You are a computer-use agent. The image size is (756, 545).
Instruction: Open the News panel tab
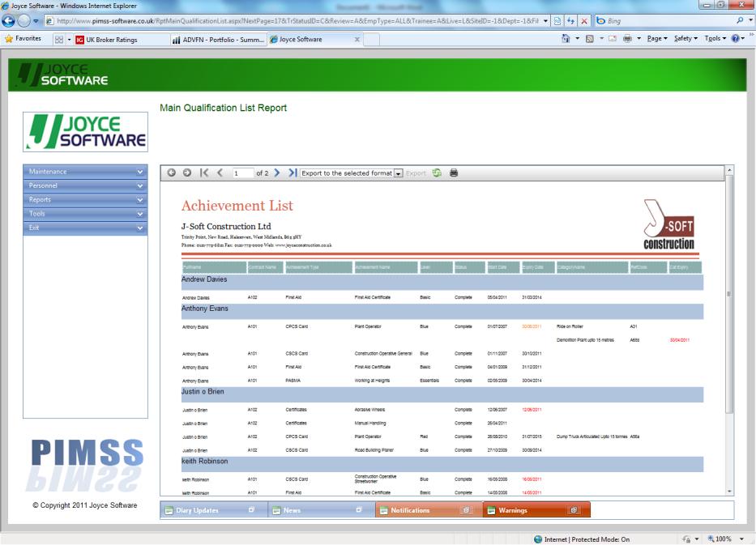(x=322, y=510)
